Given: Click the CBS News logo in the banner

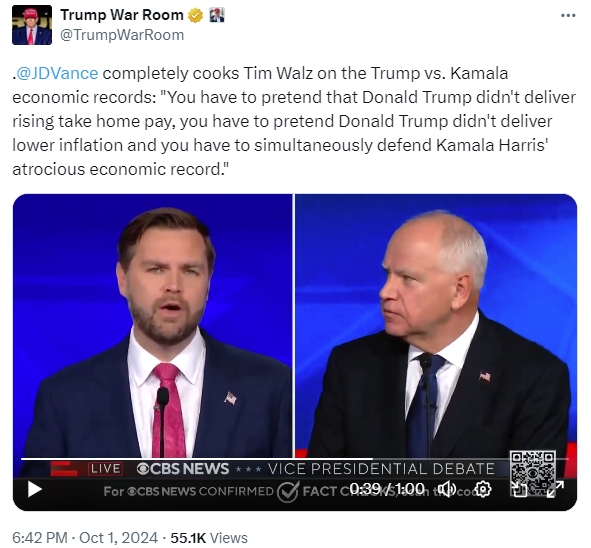Looking at the screenshot, I should 183,469.
